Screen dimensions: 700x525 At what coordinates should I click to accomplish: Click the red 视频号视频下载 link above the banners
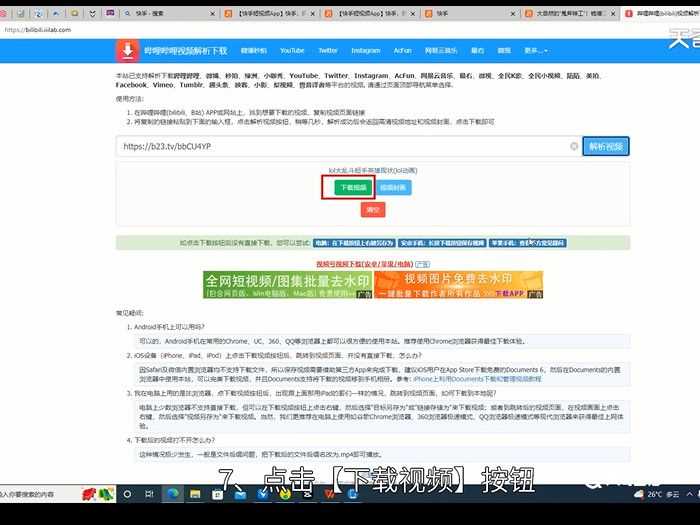(365, 264)
